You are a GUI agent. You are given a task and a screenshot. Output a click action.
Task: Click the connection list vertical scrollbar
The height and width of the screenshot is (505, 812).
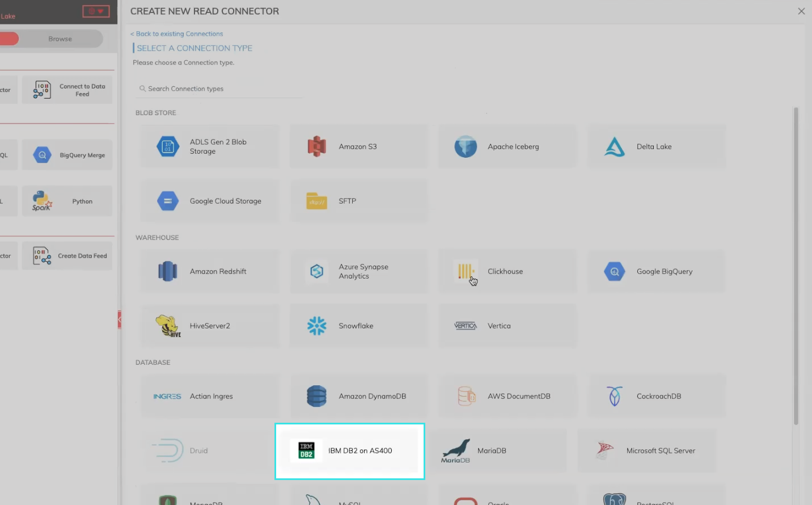pos(796,266)
